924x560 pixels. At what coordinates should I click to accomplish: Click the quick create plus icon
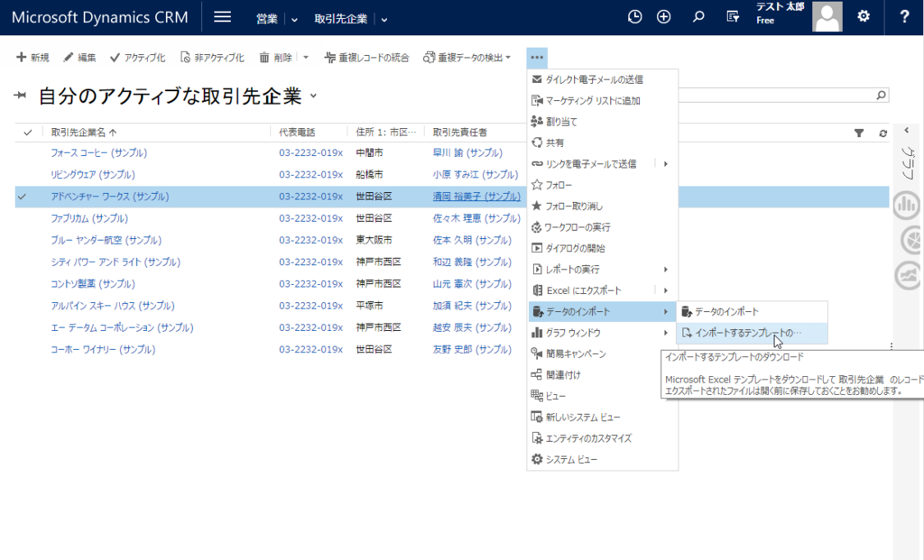coord(663,17)
